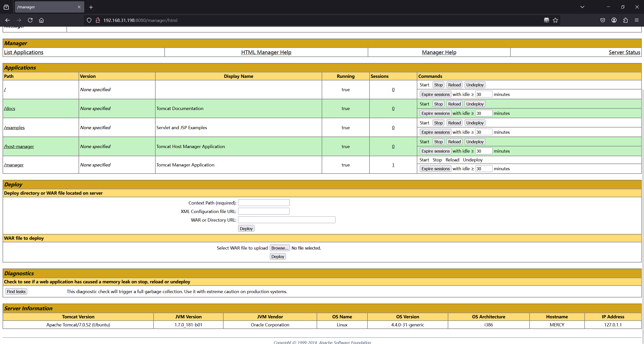Undeploy the /examples application
644x344 pixels.
[x=475, y=123]
